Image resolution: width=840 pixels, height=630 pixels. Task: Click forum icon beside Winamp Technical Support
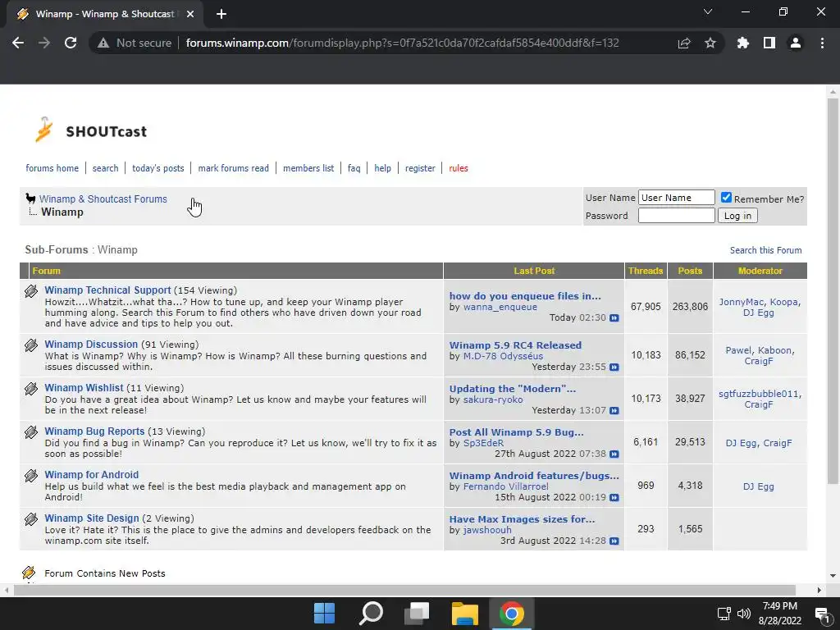[x=31, y=291]
